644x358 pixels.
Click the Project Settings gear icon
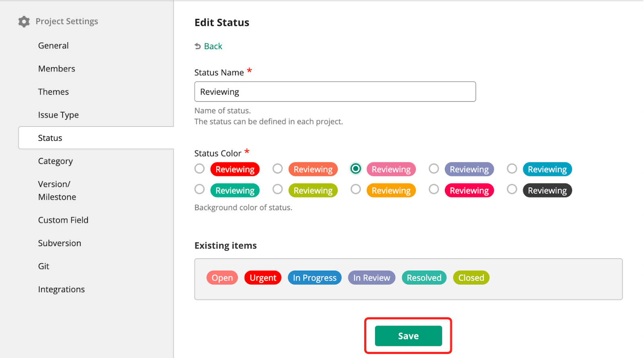(24, 21)
